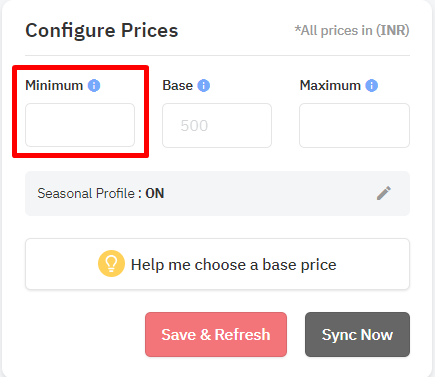
Task: Click the Base field label
Action: point(177,86)
